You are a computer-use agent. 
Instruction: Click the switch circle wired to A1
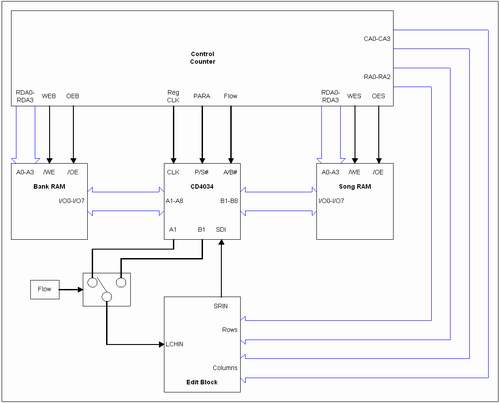tap(92, 282)
